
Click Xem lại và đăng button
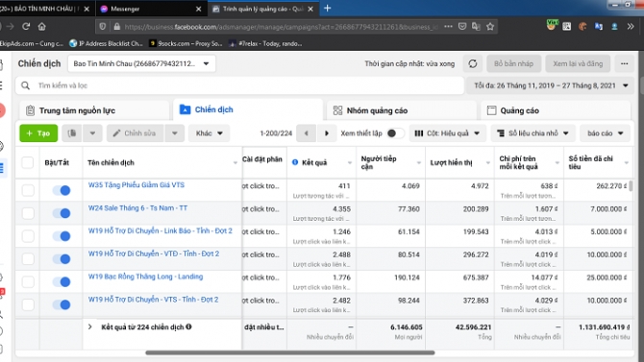(x=578, y=63)
